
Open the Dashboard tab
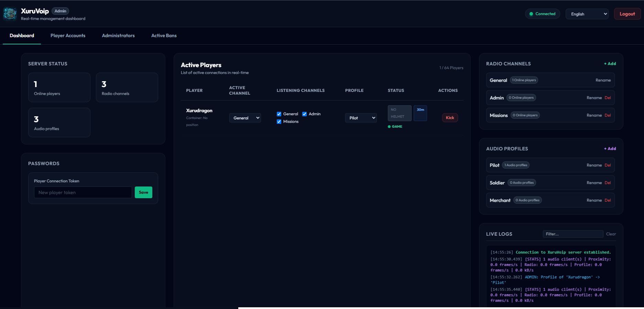point(22,36)
